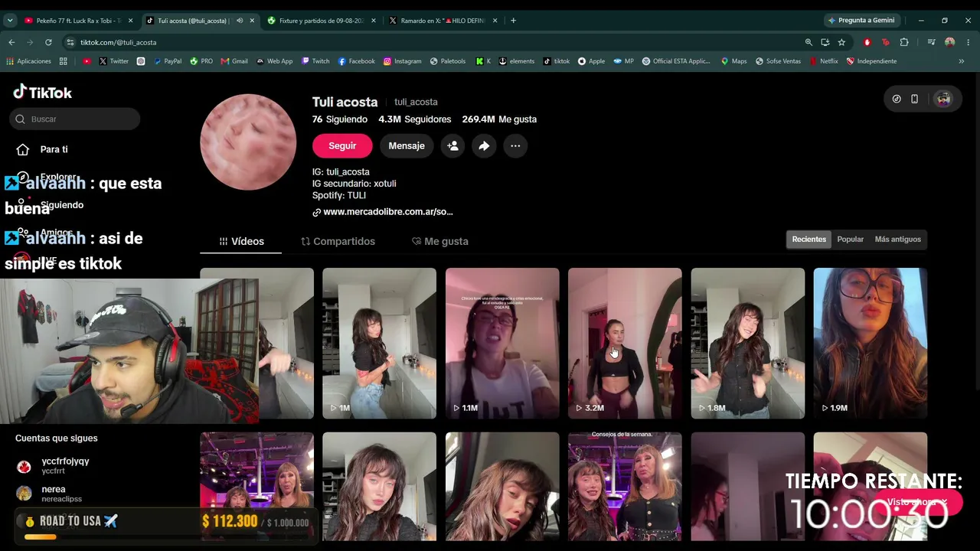Sort videos by Popular
The image size is (980, 551).
850,240
